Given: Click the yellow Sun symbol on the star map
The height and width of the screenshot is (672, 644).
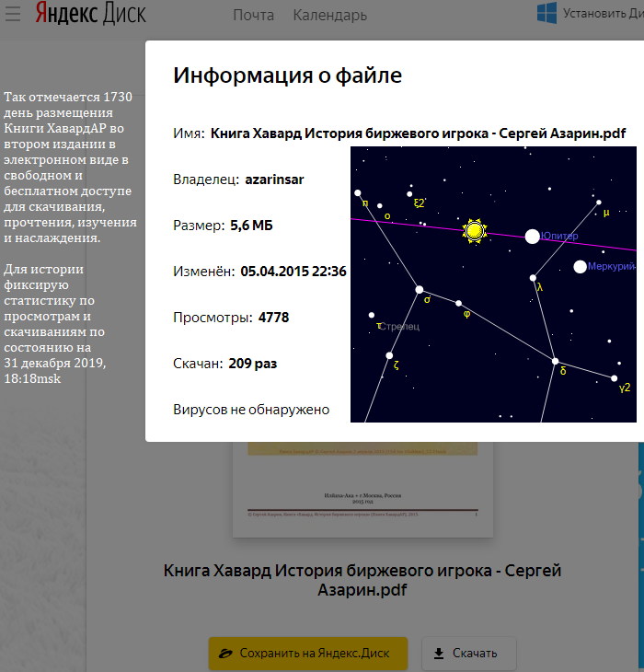Looking at the screenshot, I should click(475, 231).
